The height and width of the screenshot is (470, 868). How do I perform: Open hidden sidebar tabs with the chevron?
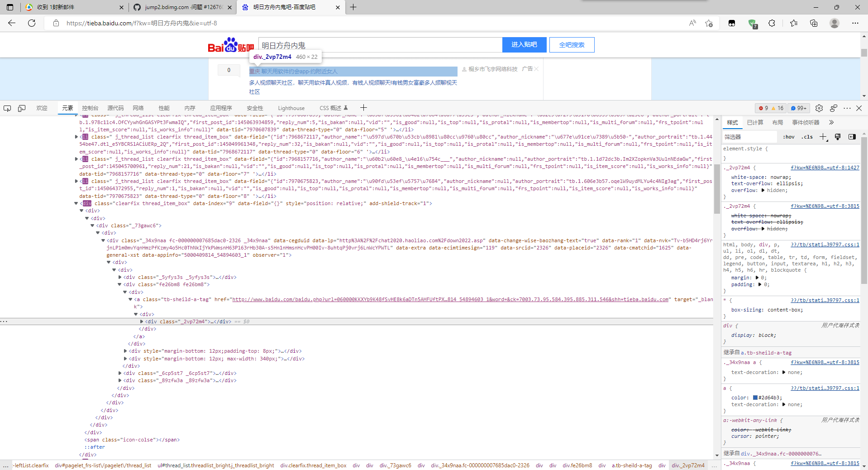click(x=831, y=122)
